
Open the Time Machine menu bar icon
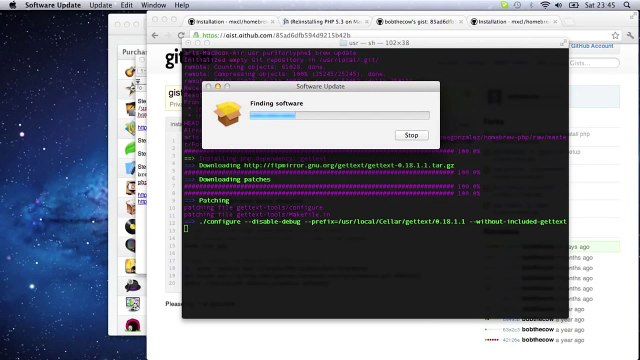pos(517,5)
